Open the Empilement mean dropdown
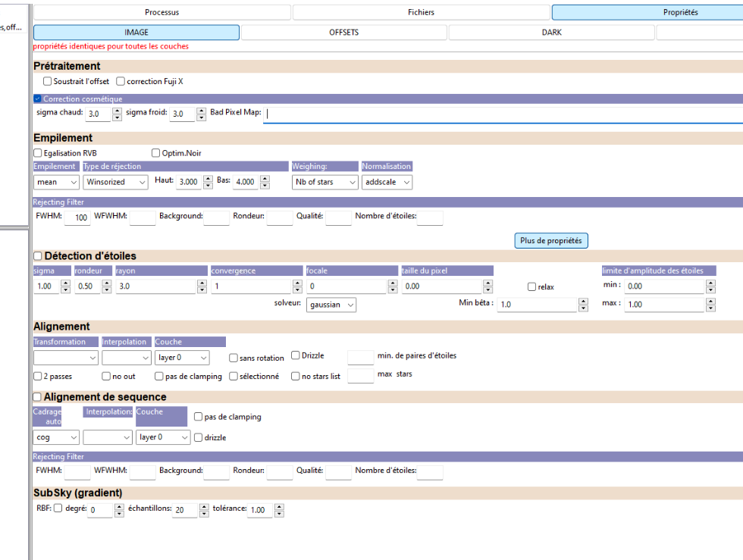743x560 pixels. (56, 182)
